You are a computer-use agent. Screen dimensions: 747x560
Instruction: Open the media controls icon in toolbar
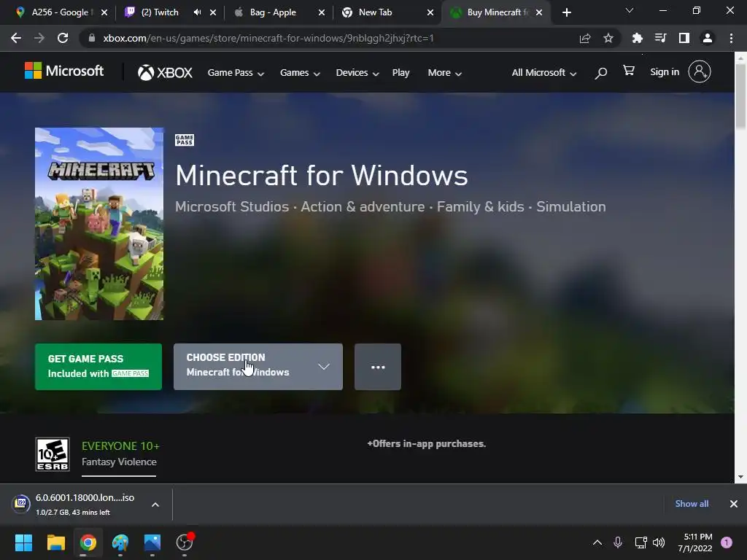pyautogui.click(x=661, y=38)
